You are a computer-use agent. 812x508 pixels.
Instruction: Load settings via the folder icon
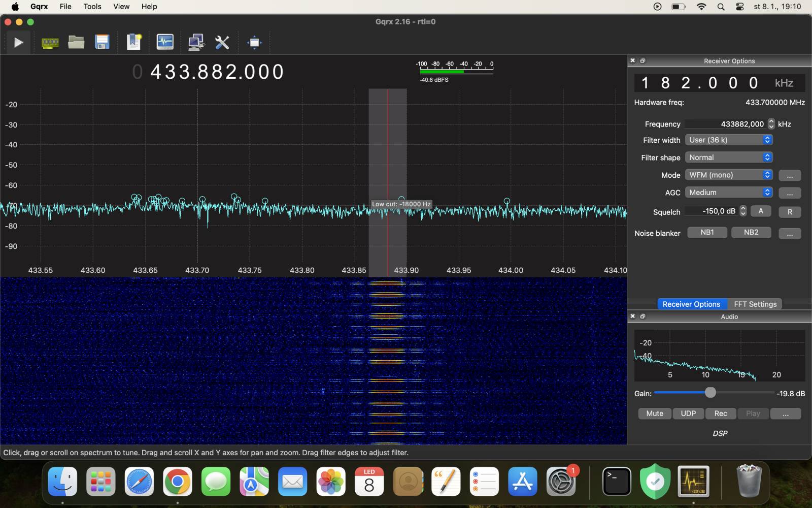click(76, 42)
